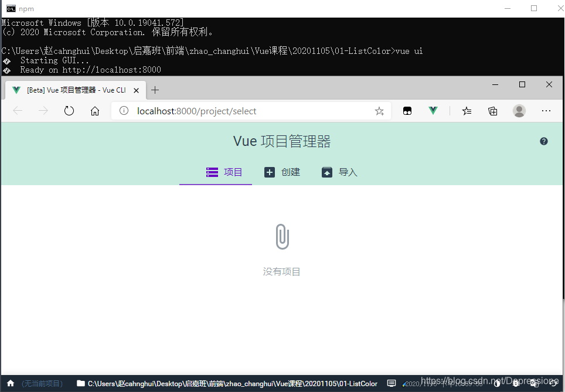The image size is (565, 392).
Task: Click the Vue extension icon in the browser toolbar
Action: point(433,111)
